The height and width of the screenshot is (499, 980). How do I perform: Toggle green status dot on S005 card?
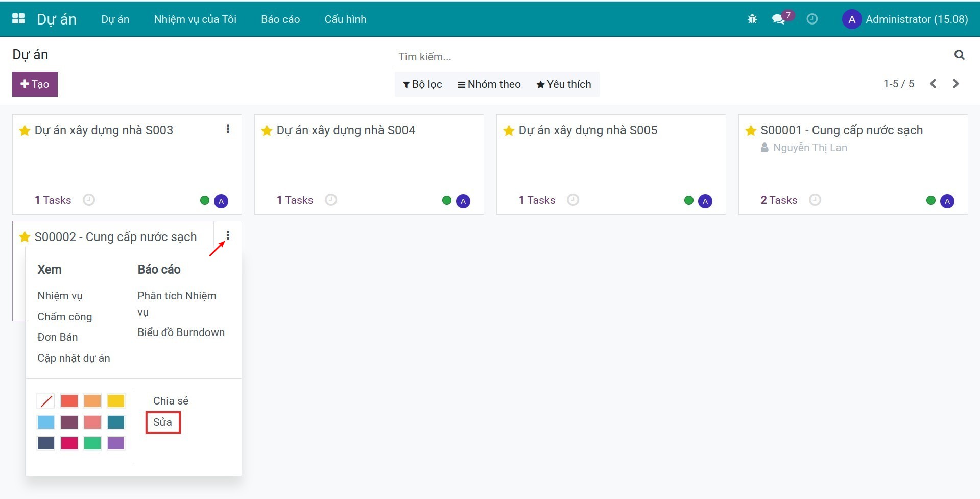(x=688, y=200)
